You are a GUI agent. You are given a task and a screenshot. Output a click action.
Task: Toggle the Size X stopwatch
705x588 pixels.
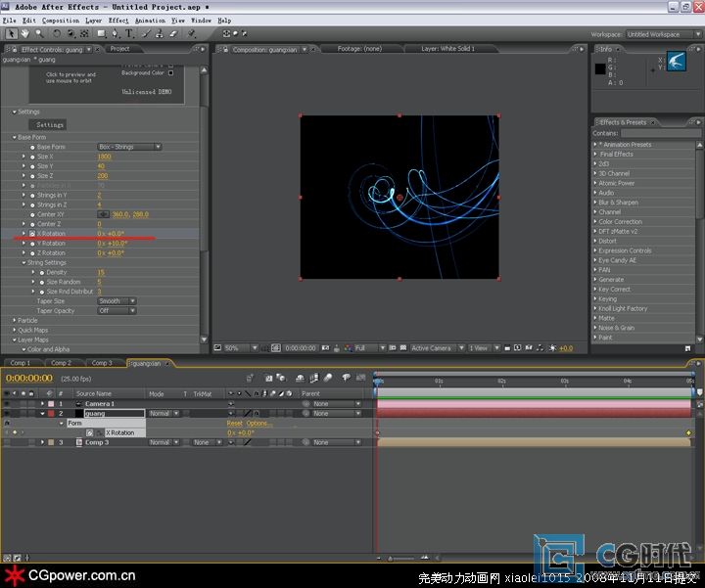click(x=32, y=157)
